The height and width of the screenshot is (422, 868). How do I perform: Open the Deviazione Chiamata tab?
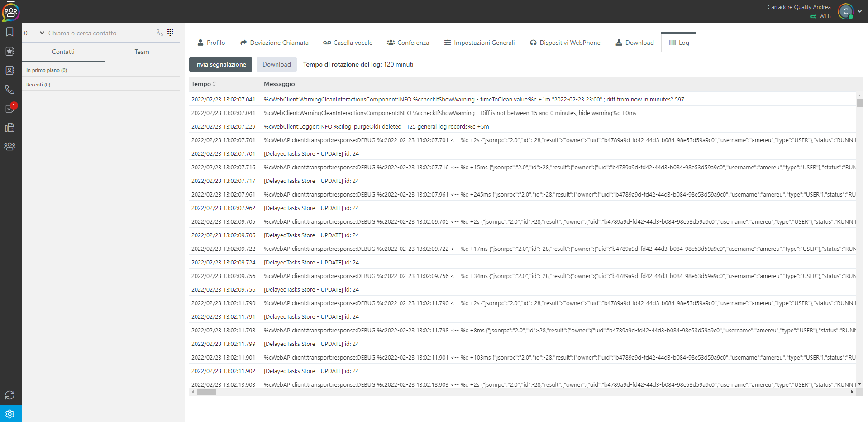tap(274, 43)
